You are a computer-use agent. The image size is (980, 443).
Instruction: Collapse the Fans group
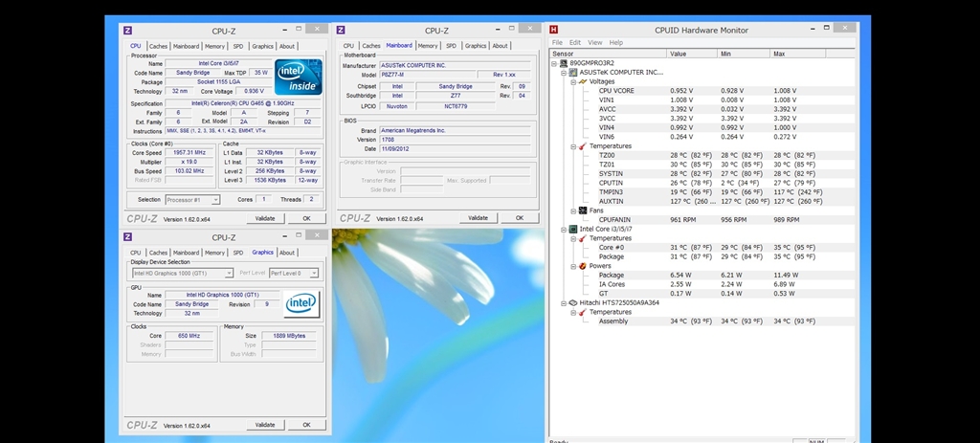[573, 210]
